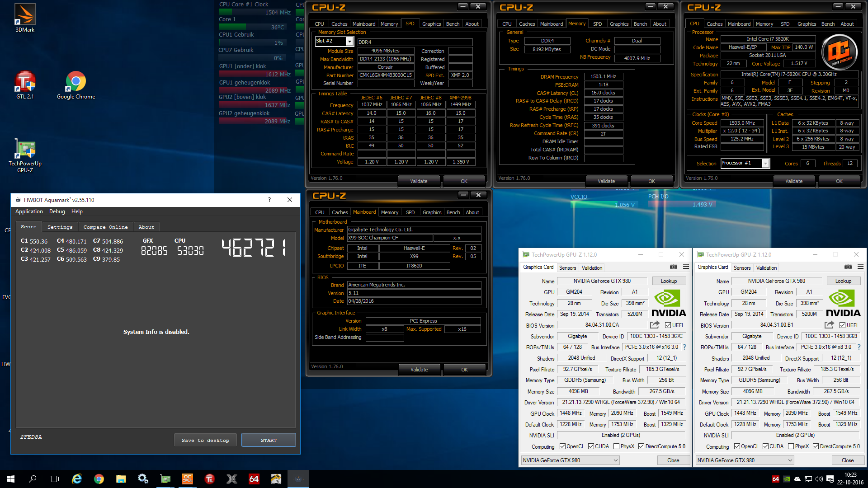This screenshot has width=868, height=488.
Task: Open Internet Explorer from the taskbar
Action: pos(77,479)
